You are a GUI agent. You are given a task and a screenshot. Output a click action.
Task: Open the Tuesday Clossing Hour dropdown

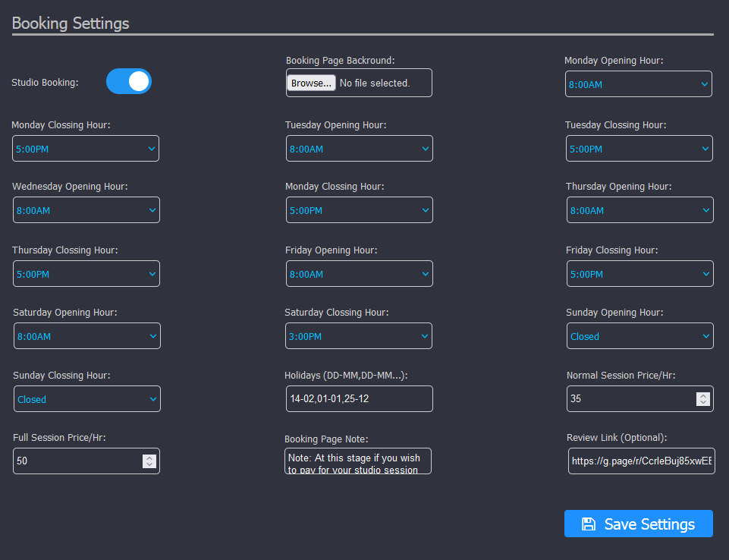pos(639,149)
